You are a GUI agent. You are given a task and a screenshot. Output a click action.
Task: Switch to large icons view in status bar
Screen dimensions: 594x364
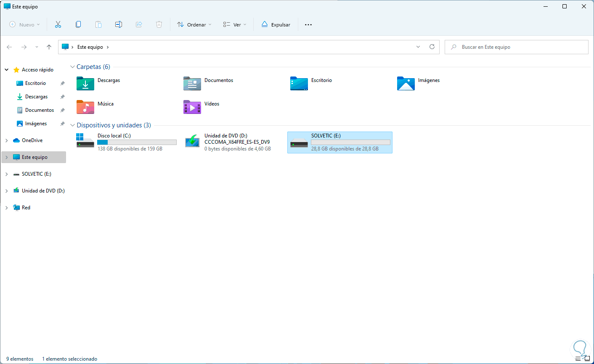[x=587, y=359]
